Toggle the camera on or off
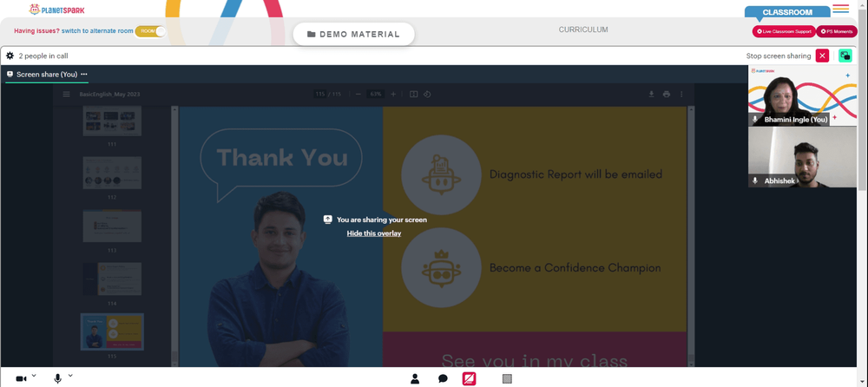Screen dimensions: 868x387 coord(21,379)
